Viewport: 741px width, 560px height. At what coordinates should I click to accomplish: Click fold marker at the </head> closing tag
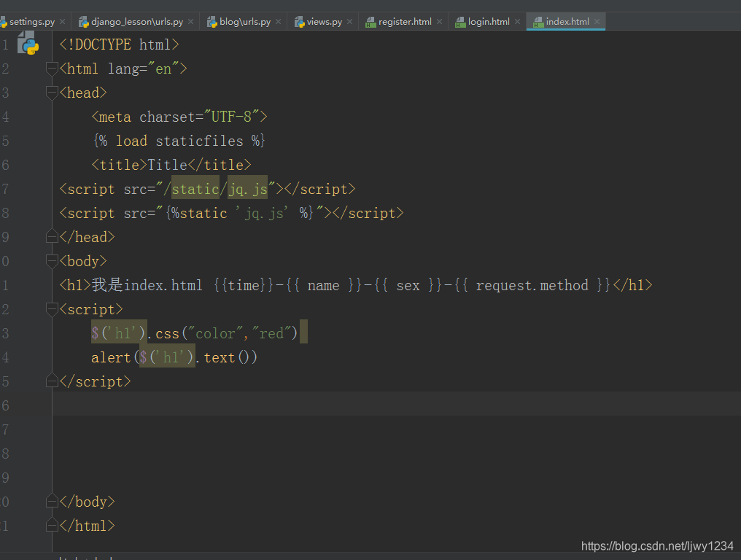52,236
